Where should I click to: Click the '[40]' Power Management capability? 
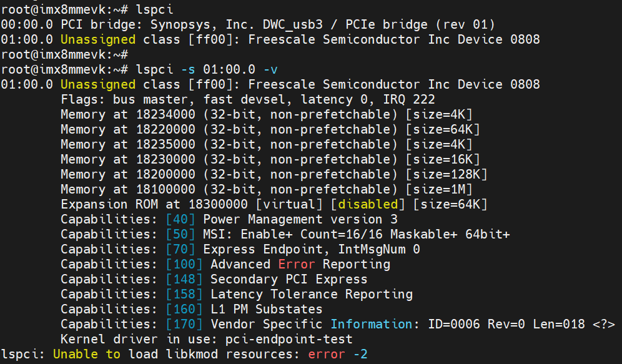pos(180,219)
